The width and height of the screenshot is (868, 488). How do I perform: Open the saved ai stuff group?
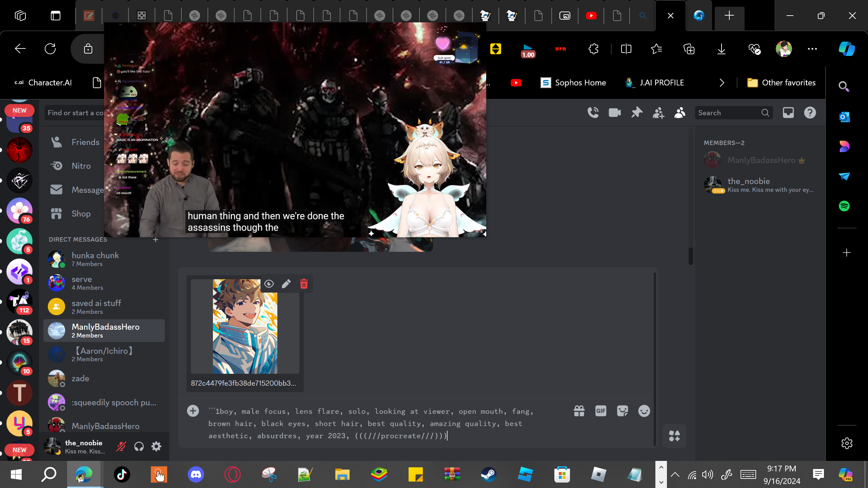click(104, 307)
